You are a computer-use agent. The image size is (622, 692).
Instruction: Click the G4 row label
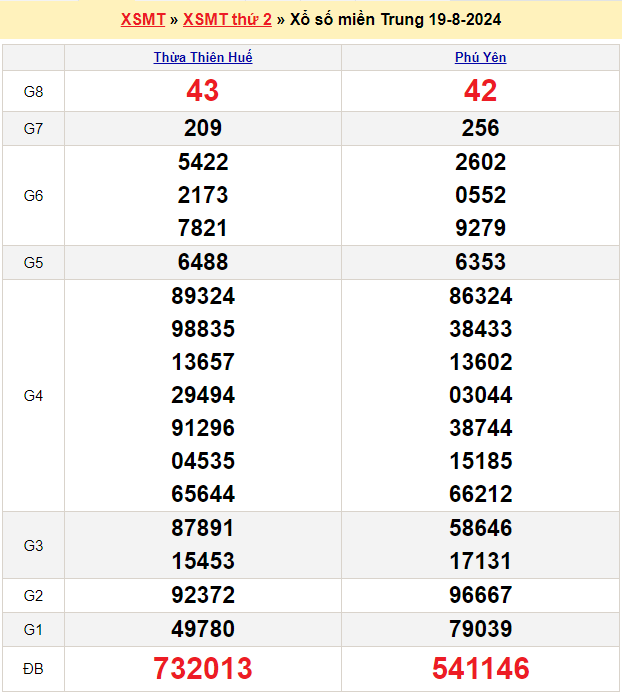click(33, 396)
